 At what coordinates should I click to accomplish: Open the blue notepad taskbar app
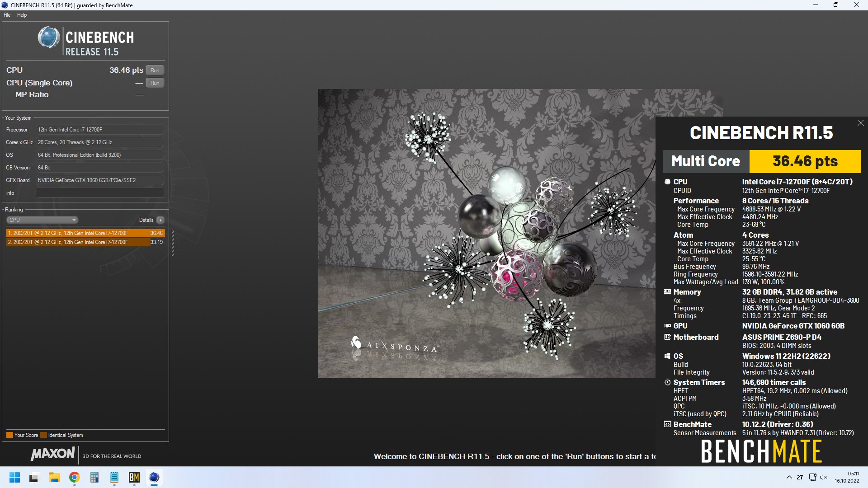click(114, 477)
